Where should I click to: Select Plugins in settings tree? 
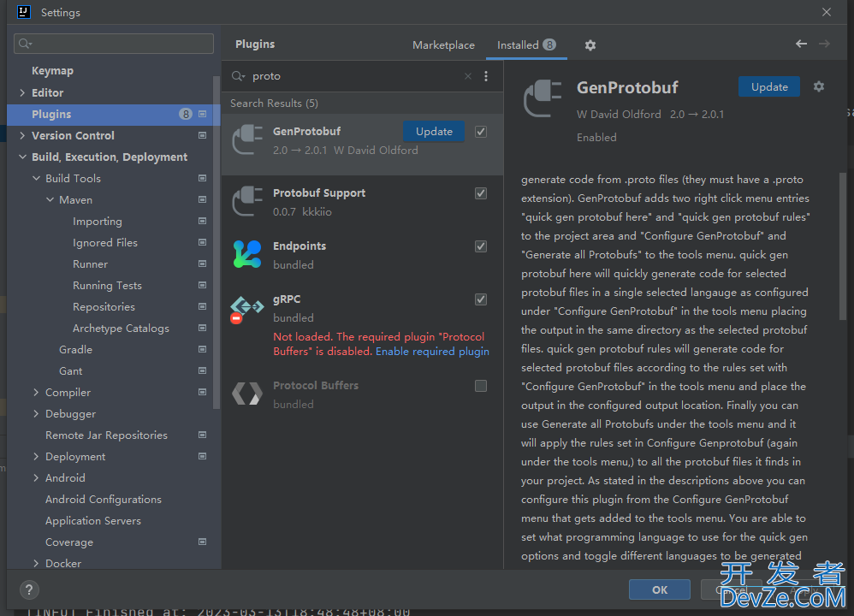coord(113,115)
